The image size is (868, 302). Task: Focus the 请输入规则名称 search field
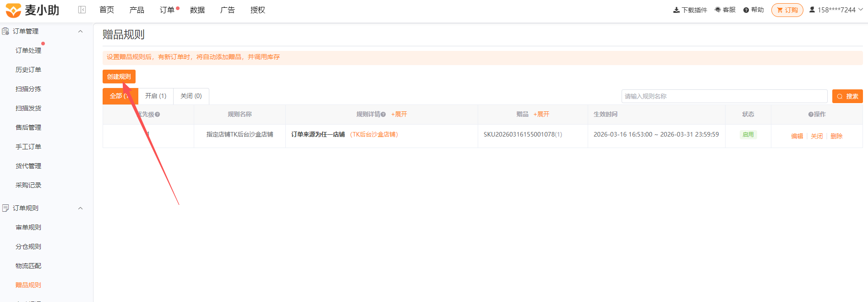point(724,96)
